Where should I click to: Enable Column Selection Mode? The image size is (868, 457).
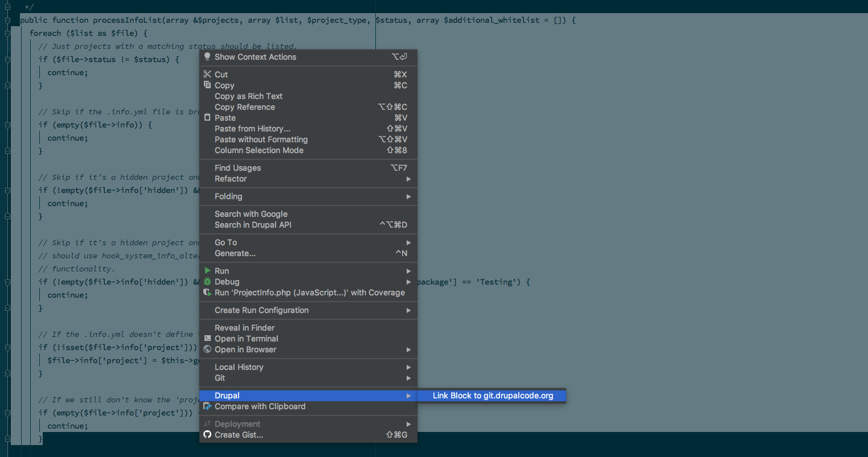tap(259, 150)
